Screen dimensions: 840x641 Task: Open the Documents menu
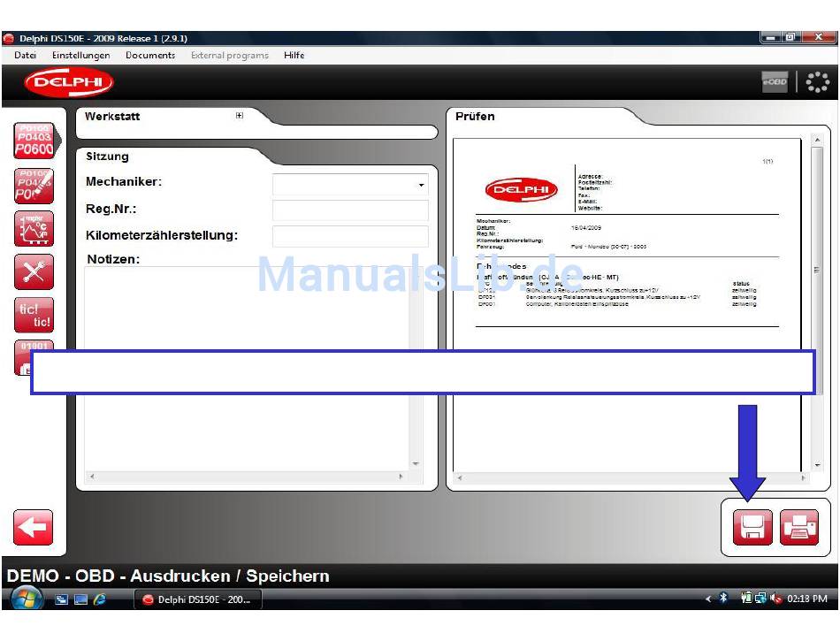150,55
